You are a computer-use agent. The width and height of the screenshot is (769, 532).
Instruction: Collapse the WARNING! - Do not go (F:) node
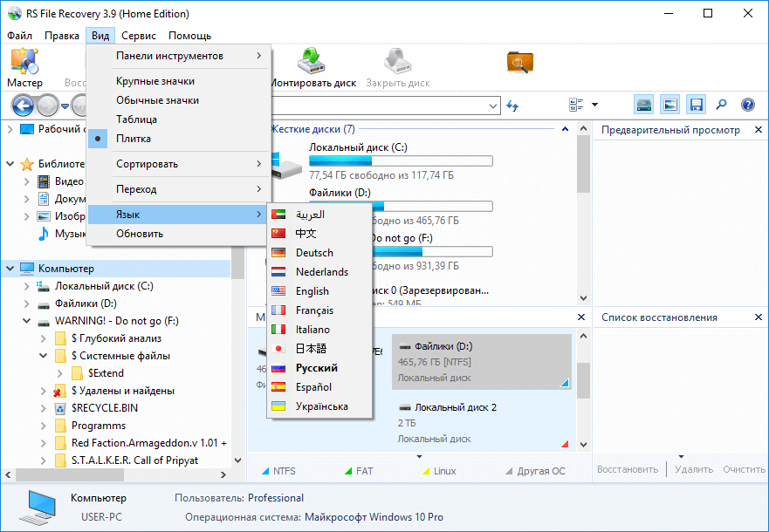coord(26,321)
